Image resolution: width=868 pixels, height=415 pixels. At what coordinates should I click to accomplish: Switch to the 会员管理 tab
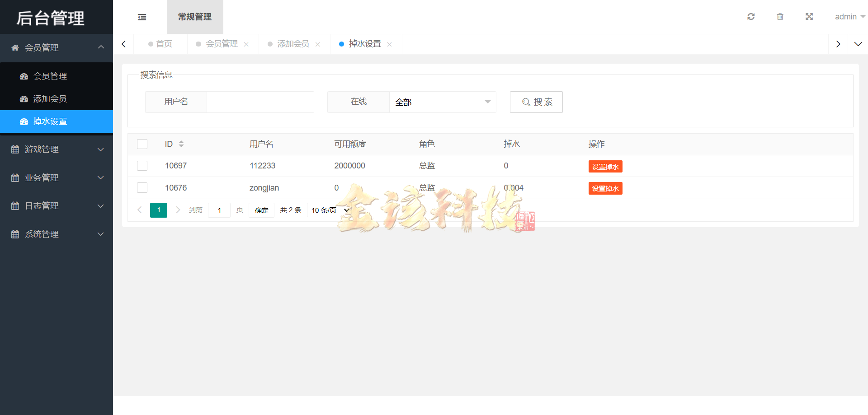[222, 44]
